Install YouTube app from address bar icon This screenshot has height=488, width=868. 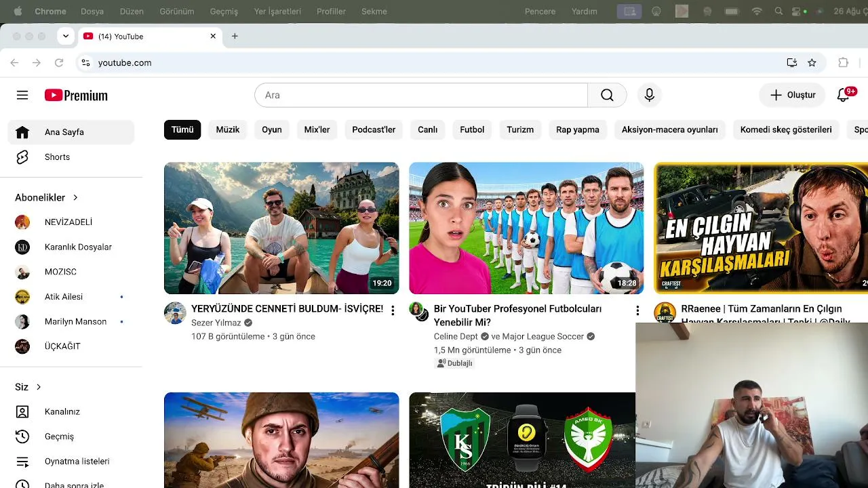[x=792, y=63]
